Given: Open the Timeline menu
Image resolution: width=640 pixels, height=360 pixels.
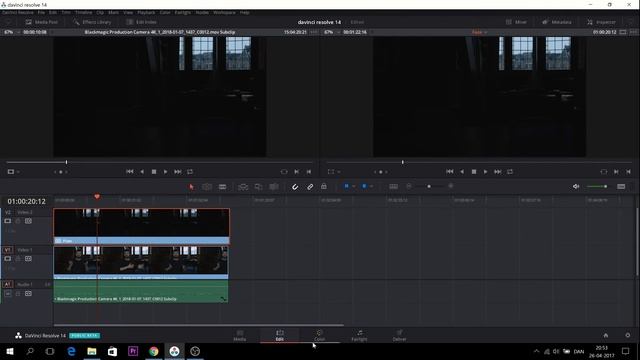Looking at the screenshot, I should [x=83, y=13].
